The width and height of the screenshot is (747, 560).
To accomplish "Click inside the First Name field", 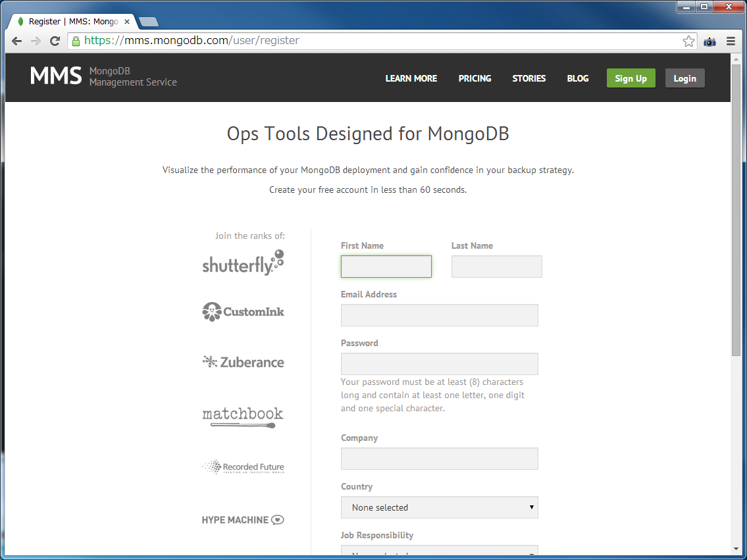I will (x=386, y=266).
